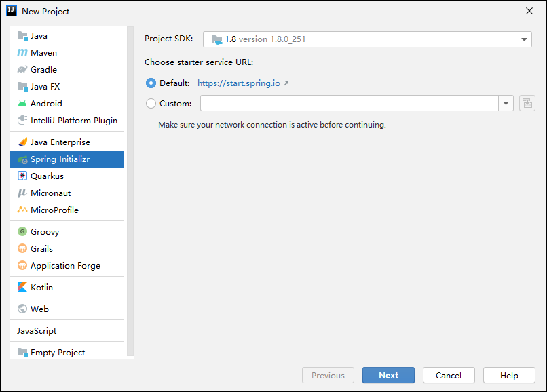This screenshot has height=392, width=547.
Task: Click the Web globe icon
Action: click(22, 309)
